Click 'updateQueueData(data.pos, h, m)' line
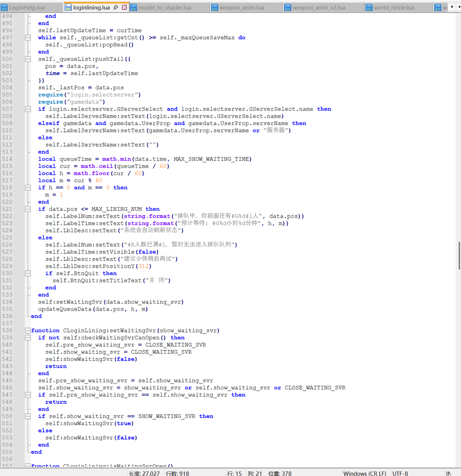 point(93,309)
